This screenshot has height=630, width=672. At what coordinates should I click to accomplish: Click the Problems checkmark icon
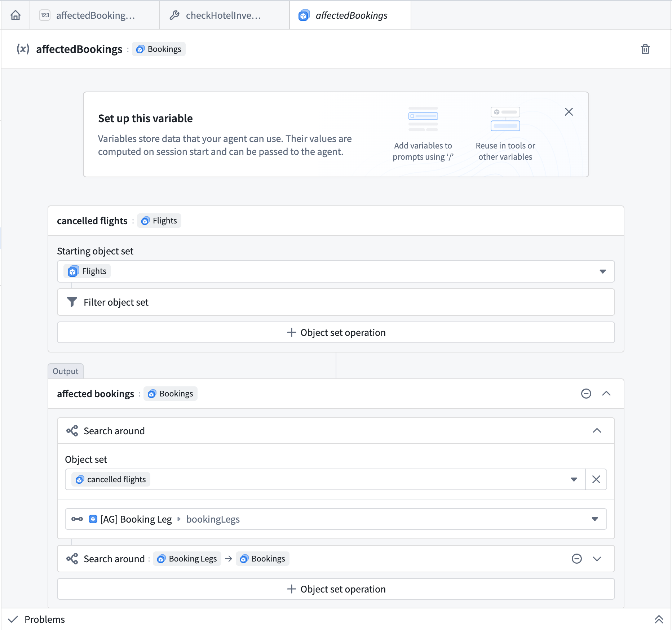13,619
